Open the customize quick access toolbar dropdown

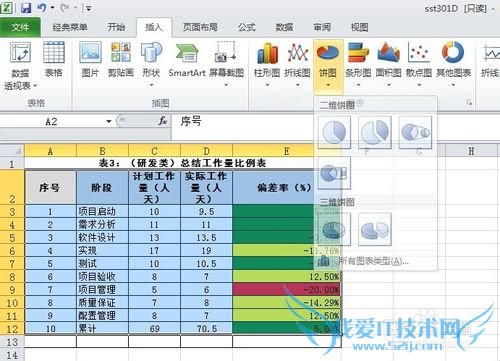click(88, 8)
